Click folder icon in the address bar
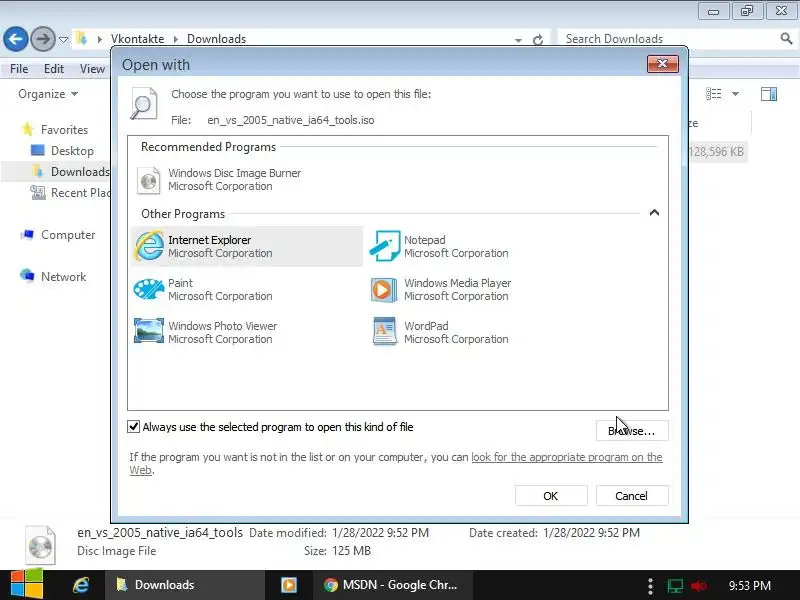The height and width of the screenshot is (600, 800). tap(82, 38)
